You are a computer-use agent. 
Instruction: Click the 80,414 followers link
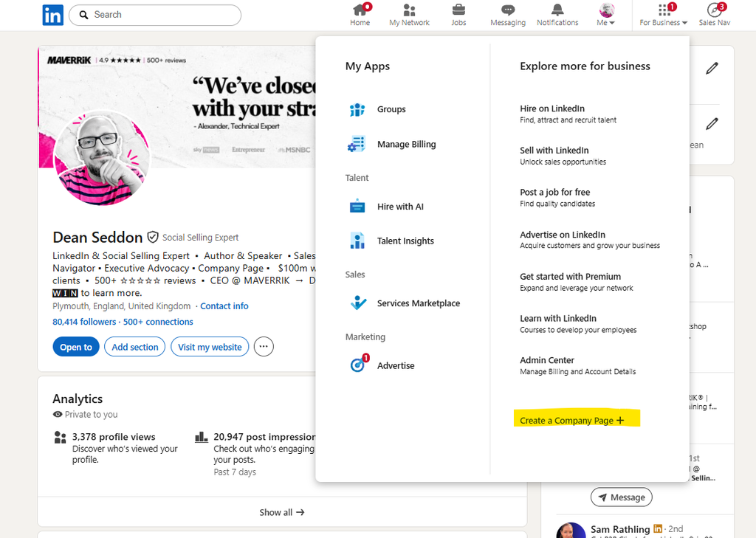point(84,322)
